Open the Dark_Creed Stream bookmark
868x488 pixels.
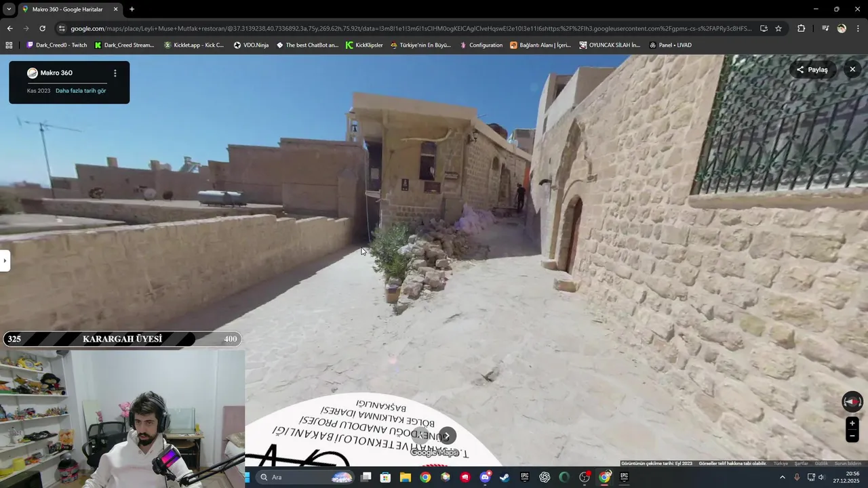pyautogui.click(x=124, y=45)
